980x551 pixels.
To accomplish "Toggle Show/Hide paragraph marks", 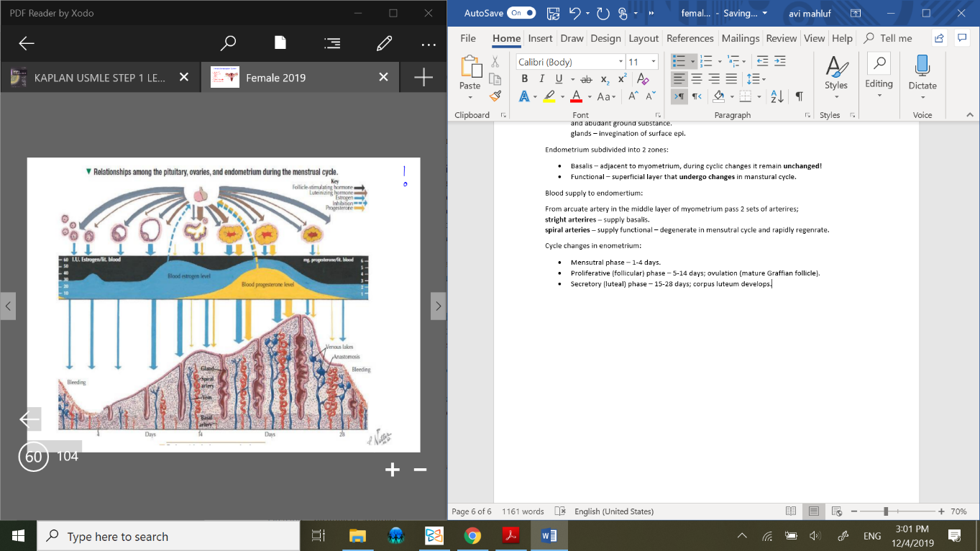I will [799, 96].
